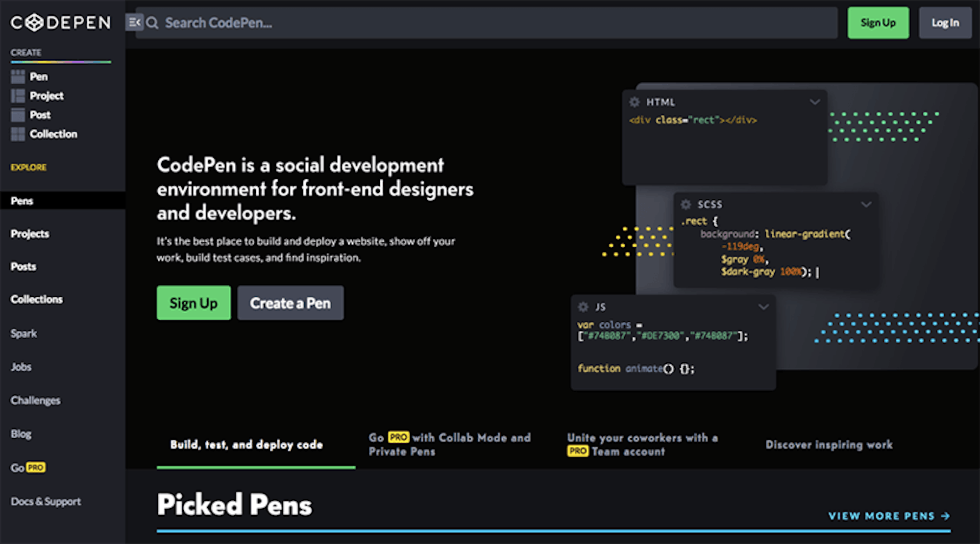Open JS panel settings gear
This screenshot has width=980, height=544.
(583, 307)
